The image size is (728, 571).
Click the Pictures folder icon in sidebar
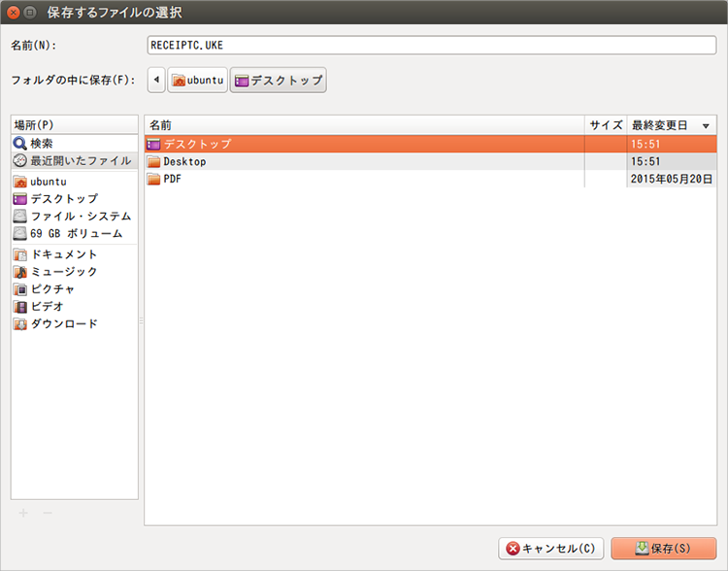(x=20, y=289)
